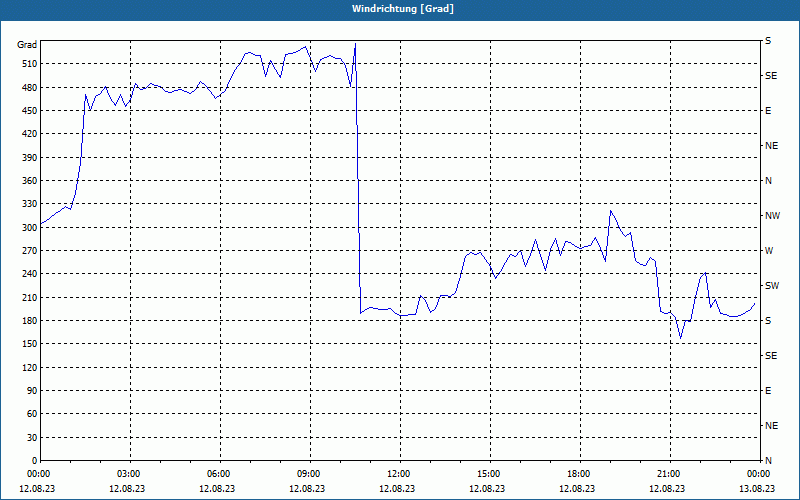Click the 18:00 x-axis label
Image resolution: width=800 pixels, height=500 pixels.
580,474
